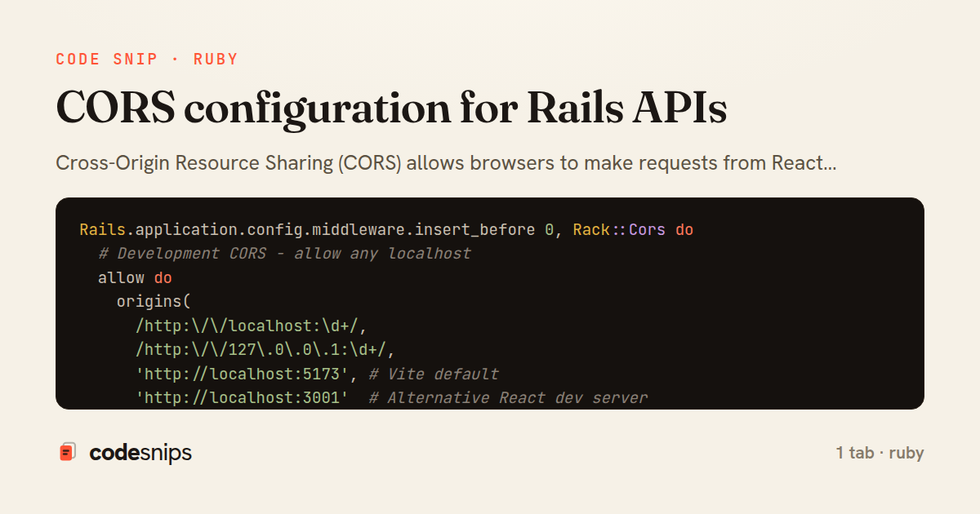Click the 'http://localhost:3001' string
Screen dimensions: 980x514
click(x=243, y=399)
